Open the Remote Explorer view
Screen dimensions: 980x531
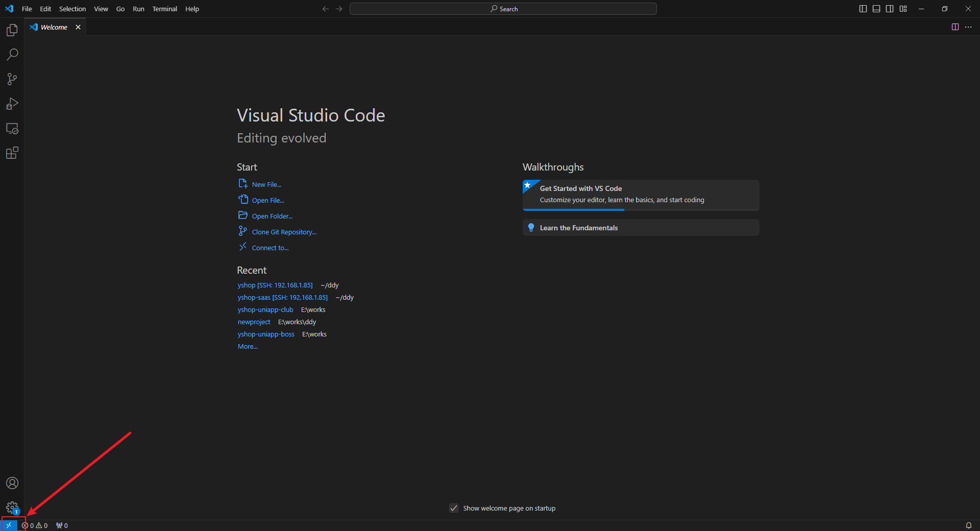coord(12,128)
